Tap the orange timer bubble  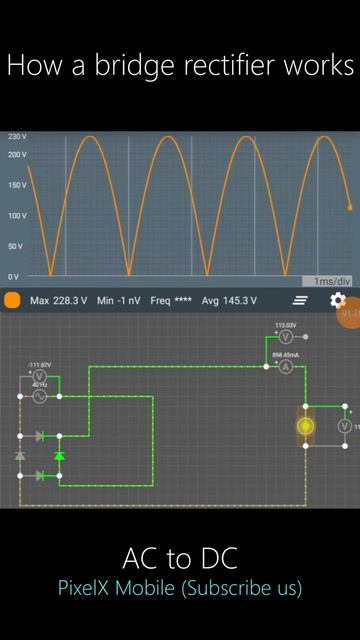click(350, 313)
